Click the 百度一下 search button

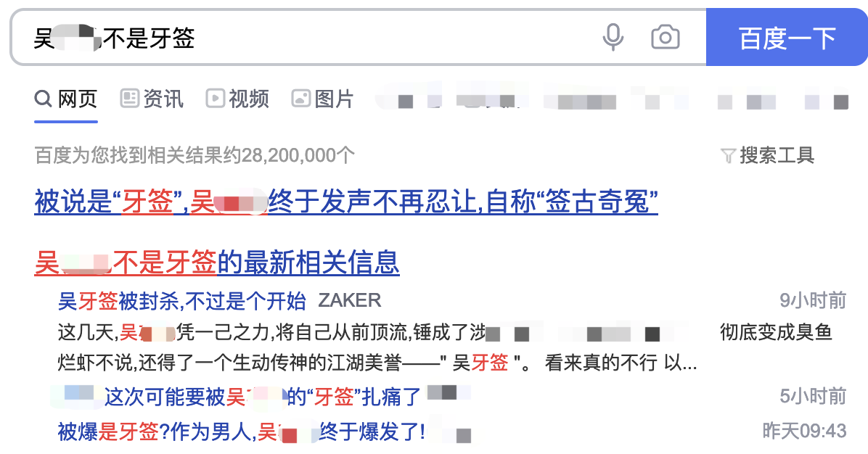pyautogui.click(x=787, y=38)
